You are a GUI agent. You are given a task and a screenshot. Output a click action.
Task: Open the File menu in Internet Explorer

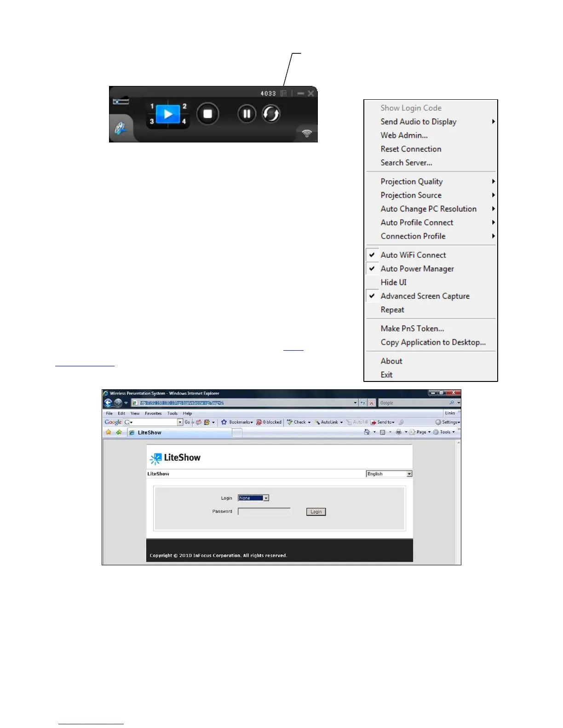pos(109,413)
